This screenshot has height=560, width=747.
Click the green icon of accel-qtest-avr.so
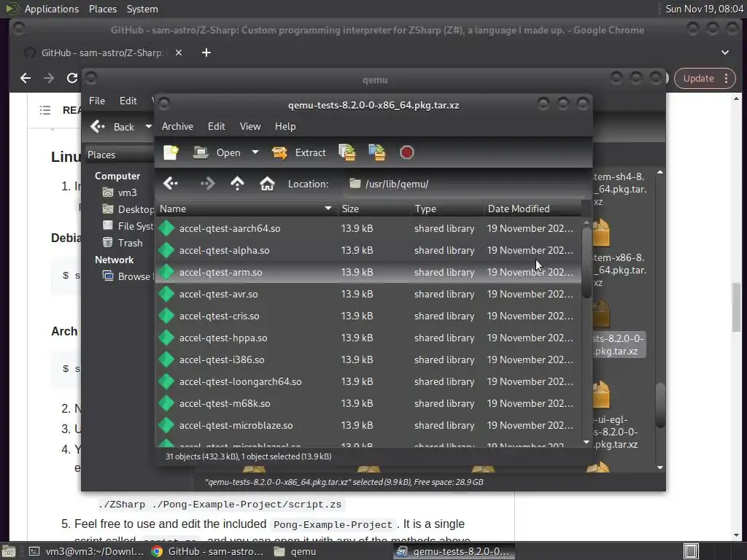tap(166, 295)
